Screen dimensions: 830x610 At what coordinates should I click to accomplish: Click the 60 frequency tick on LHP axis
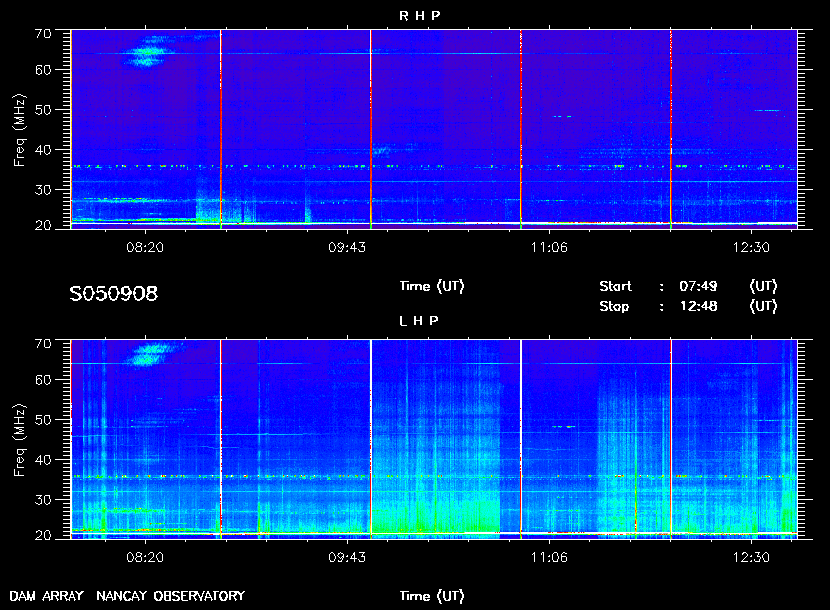click(43, 380)
